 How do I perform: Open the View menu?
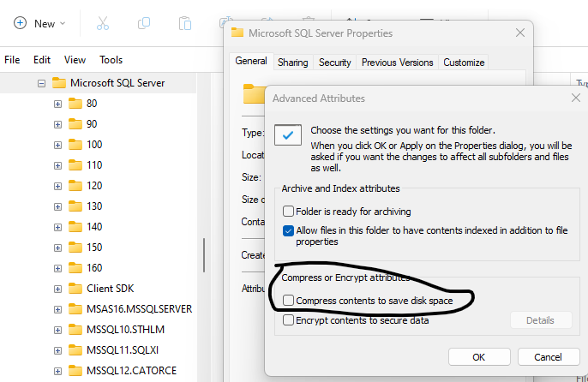click(75, 60)
